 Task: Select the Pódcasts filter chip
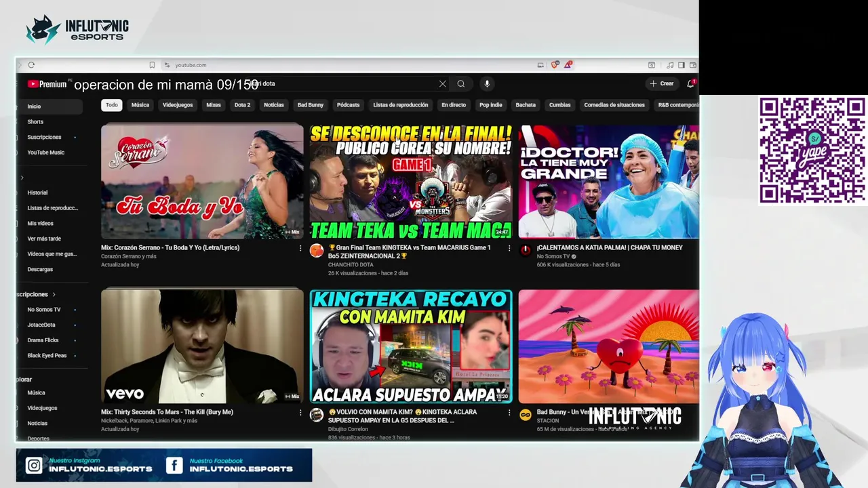pyautogui.click(x=349, y=105)
